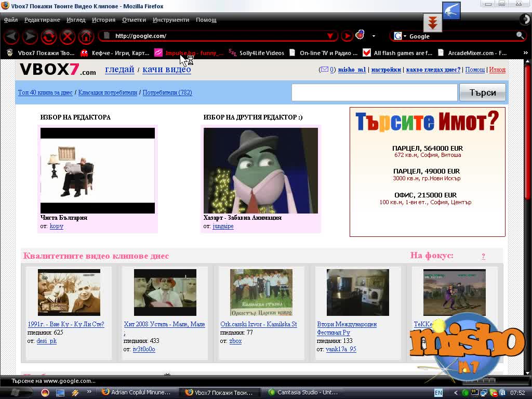The width and height of the screenshot is (532, 399).
Task: Open All flash games bookmark
Action: (397, 53)
